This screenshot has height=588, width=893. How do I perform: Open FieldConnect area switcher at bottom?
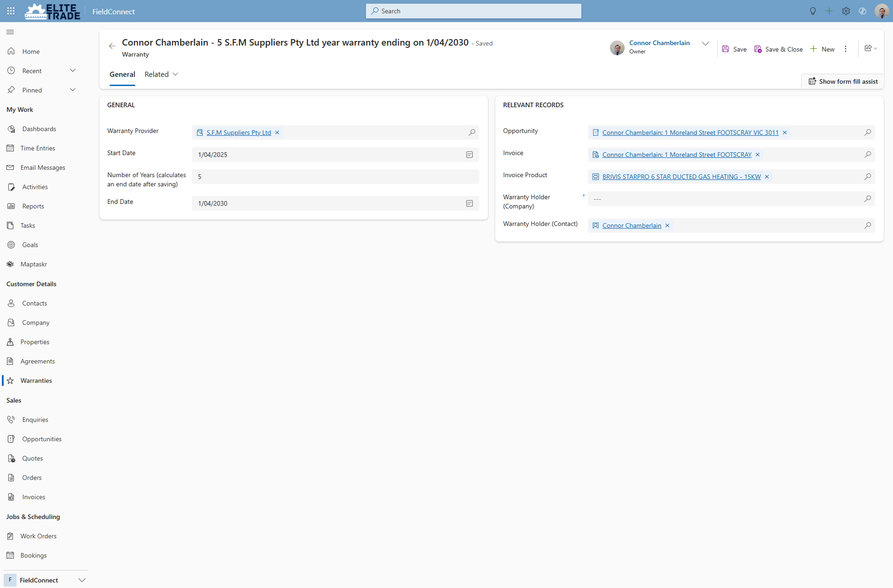[46, 580]
